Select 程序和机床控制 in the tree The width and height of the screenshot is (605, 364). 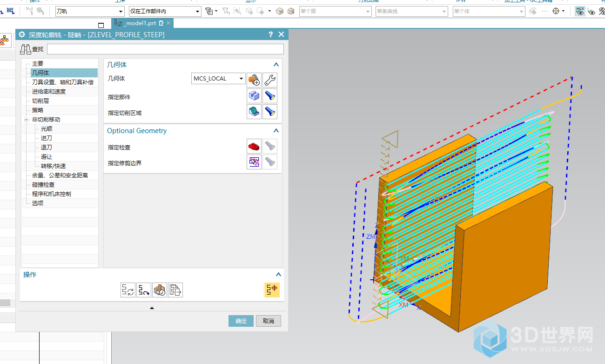click(51, 194)
